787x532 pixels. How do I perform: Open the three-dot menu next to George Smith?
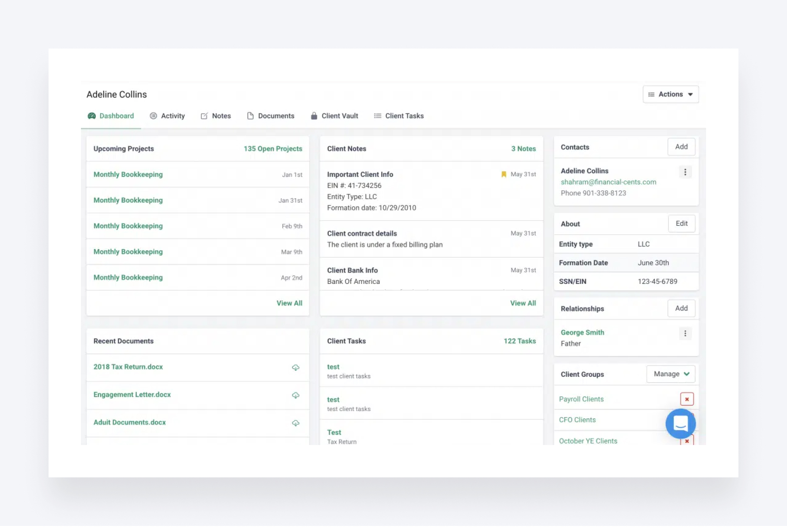pyautogui.click(x=685, y=333)
